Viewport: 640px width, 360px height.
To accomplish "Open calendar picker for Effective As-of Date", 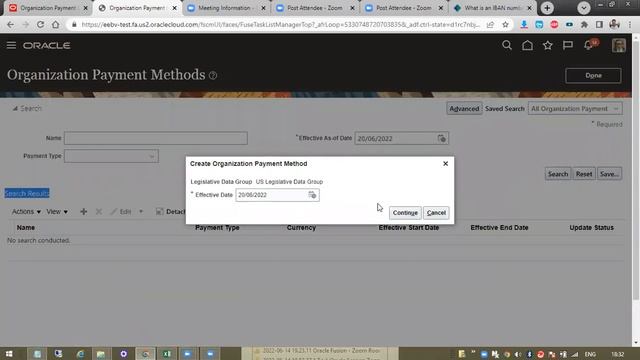I will pos(442,139).
